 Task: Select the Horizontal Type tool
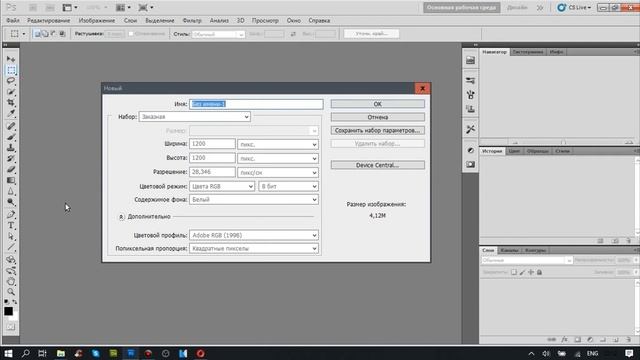11,226
